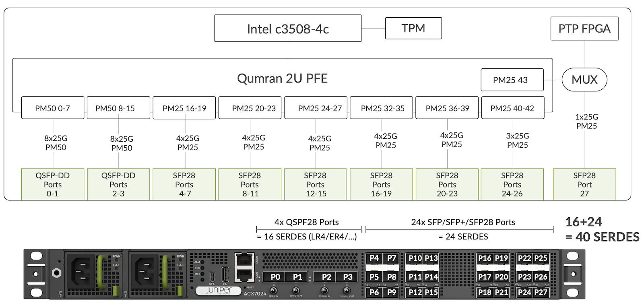Click the USB-C port on the chassis

tap(212, 277)
